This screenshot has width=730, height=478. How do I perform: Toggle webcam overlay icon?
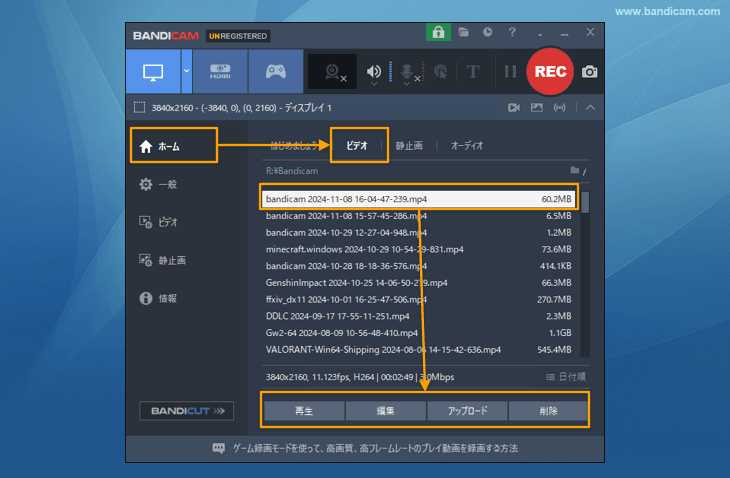coord(332,72)
